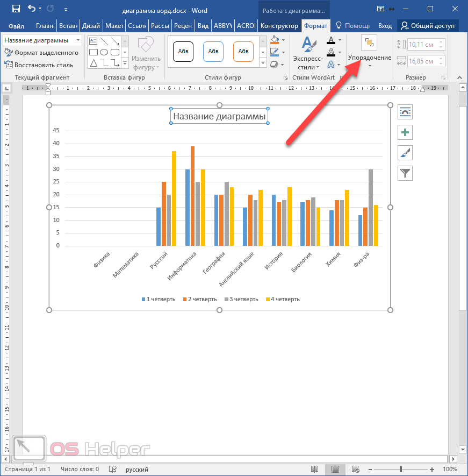The height and width of the screenshot is (476, 468).
Task: Open Layout Options button beside chart
Action: (405, 112)
